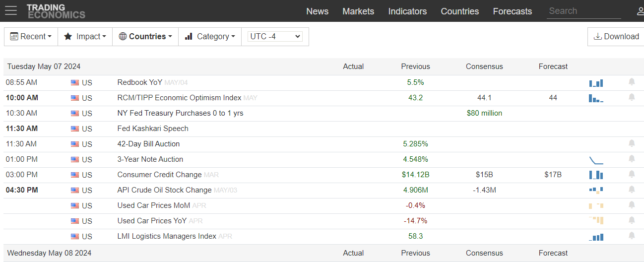Screen dimensions: 644x262
Task: Click the Download button
Action: coord(616,37)
